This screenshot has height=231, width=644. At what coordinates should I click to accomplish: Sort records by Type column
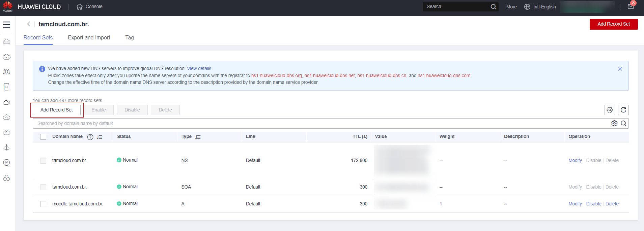pyautogui.click(x=198, y=137)
